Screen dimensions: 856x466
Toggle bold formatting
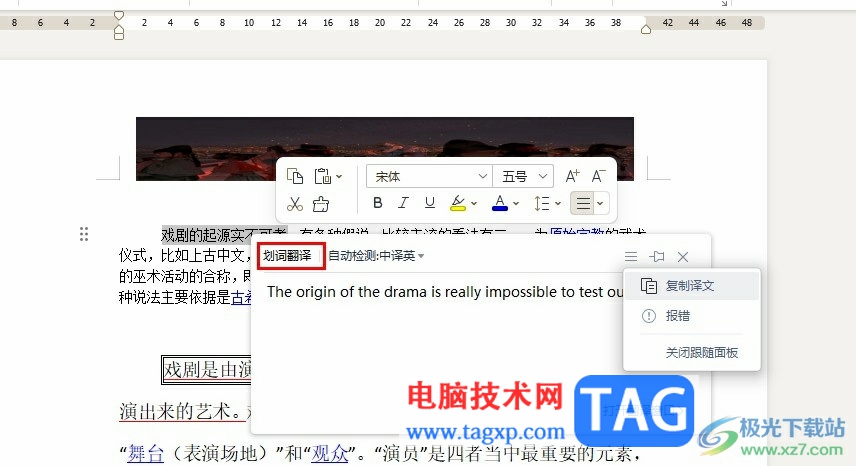pyautogui.click(x=377, y=203)
